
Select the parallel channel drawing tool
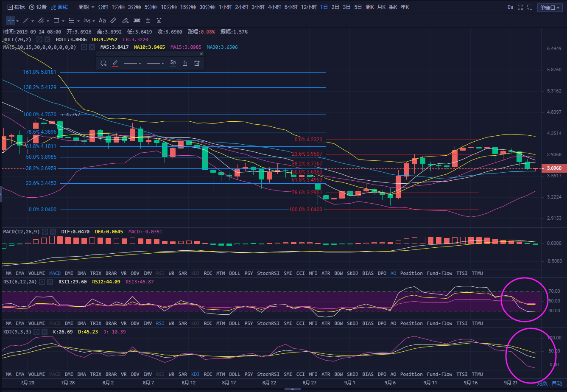coord(41,20)
